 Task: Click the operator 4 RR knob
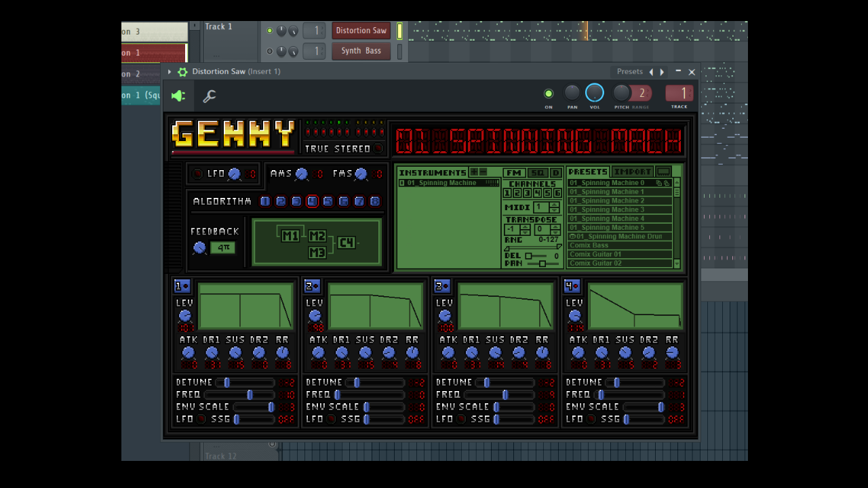click(671, 352)
